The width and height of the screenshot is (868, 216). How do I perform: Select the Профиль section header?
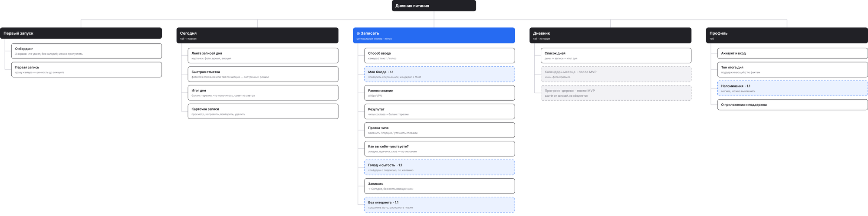point(787,36)
